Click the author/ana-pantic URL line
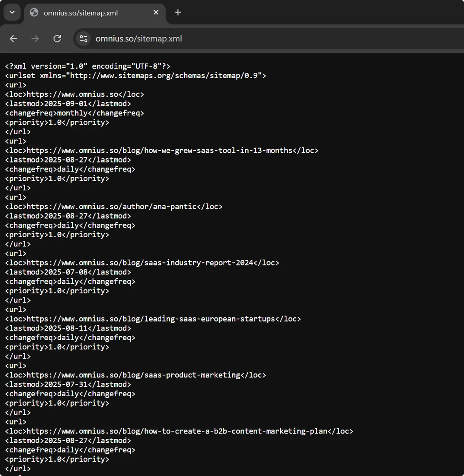This screenshot has width=464, height=476. coord(114,207)
